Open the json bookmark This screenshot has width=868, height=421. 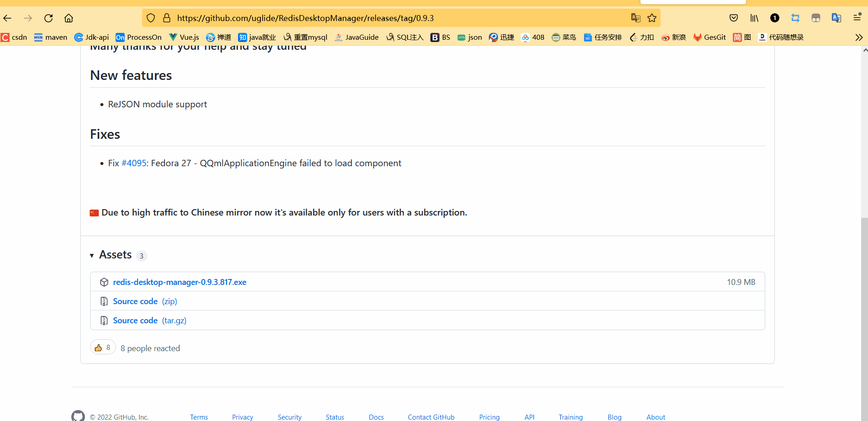coord(470,37)
